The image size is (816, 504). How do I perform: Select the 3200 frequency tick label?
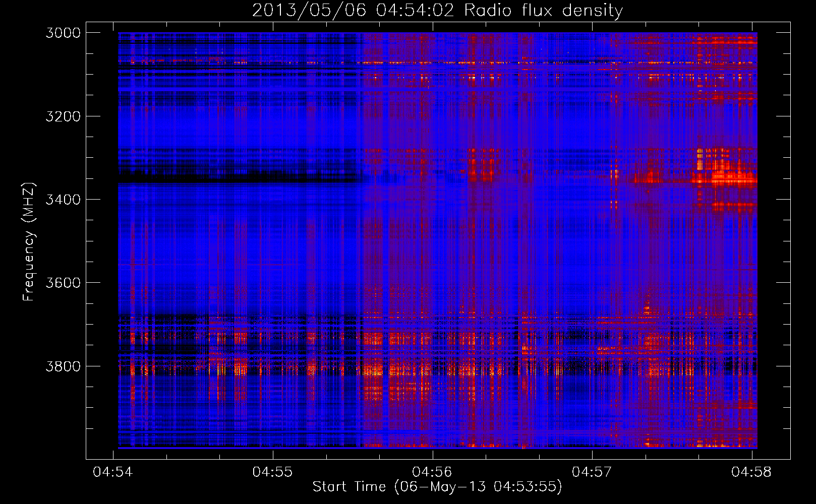[63, 116]
